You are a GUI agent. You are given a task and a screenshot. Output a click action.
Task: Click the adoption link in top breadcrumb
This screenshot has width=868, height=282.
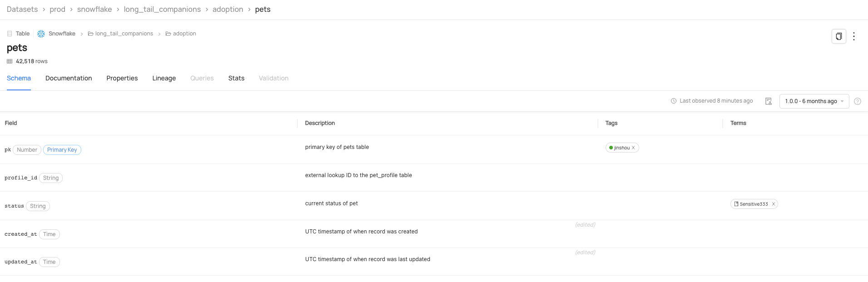click(228, 9)
